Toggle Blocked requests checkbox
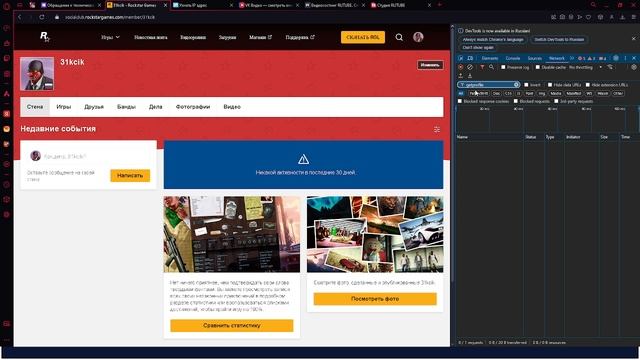This screenshot has height=360, width=640. tap(516, 101)
